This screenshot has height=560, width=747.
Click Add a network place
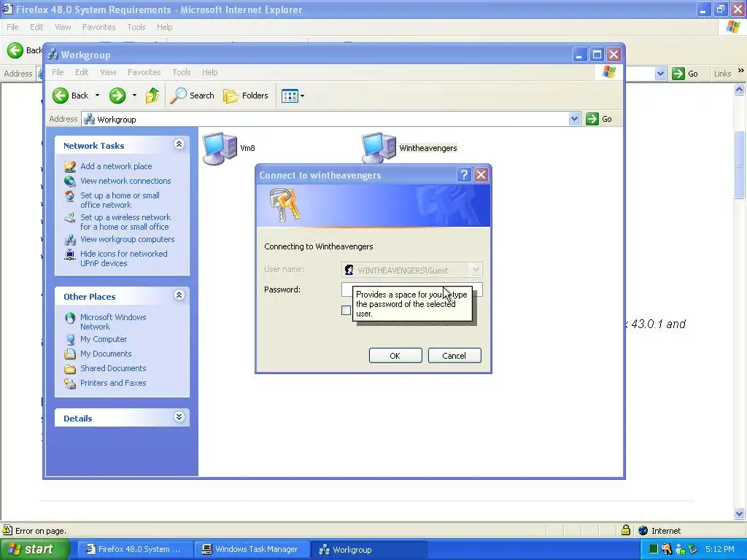pos(116,166)
